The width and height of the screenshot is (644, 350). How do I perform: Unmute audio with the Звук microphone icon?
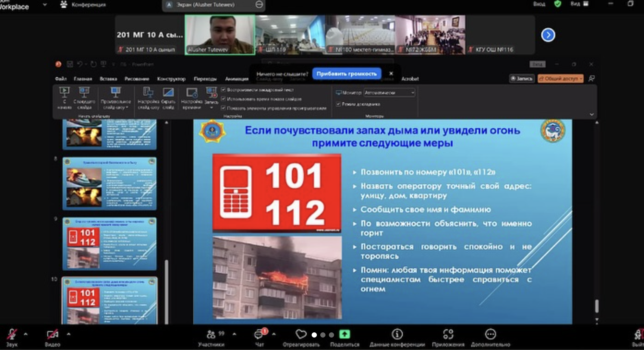pyautogui.click(x=12, y=335)
